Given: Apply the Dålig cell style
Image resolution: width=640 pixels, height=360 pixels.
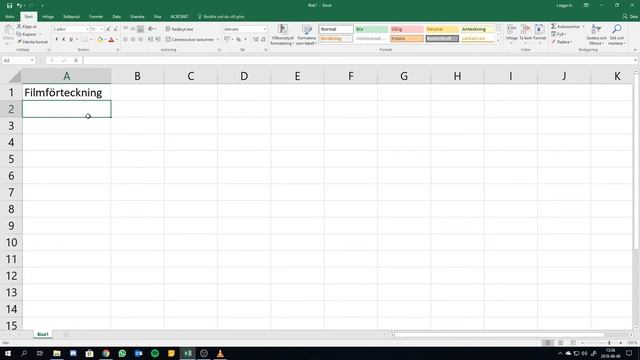Looking at the screenshot, I should (407, 29).
